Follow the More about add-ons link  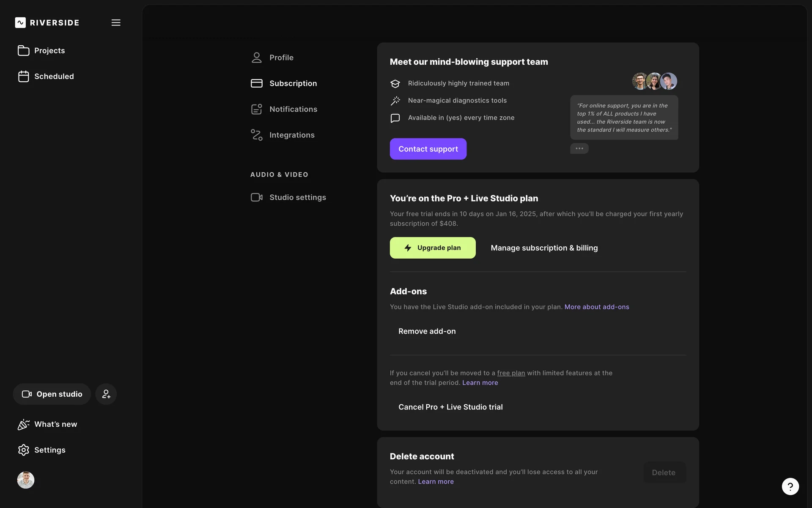(596, 307)
